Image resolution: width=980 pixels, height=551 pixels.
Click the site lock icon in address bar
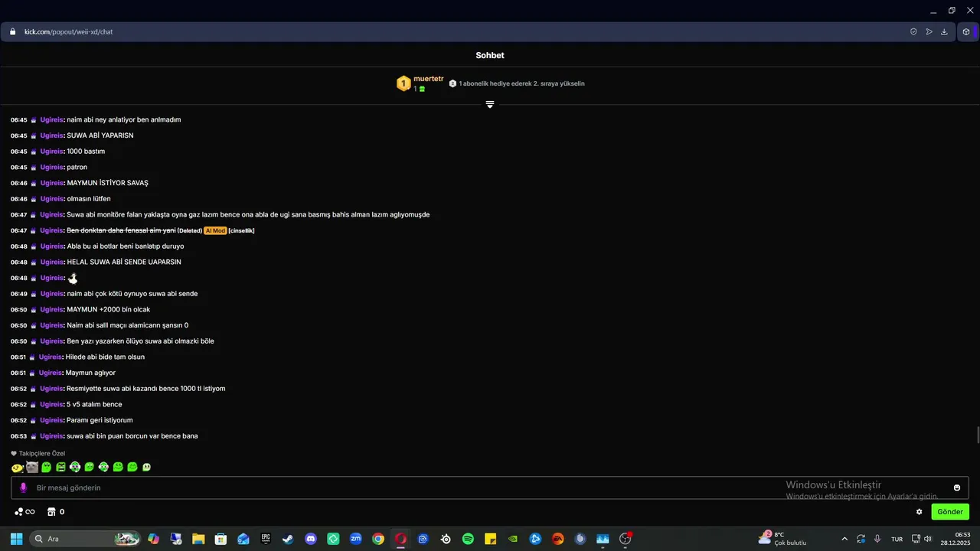13,32
